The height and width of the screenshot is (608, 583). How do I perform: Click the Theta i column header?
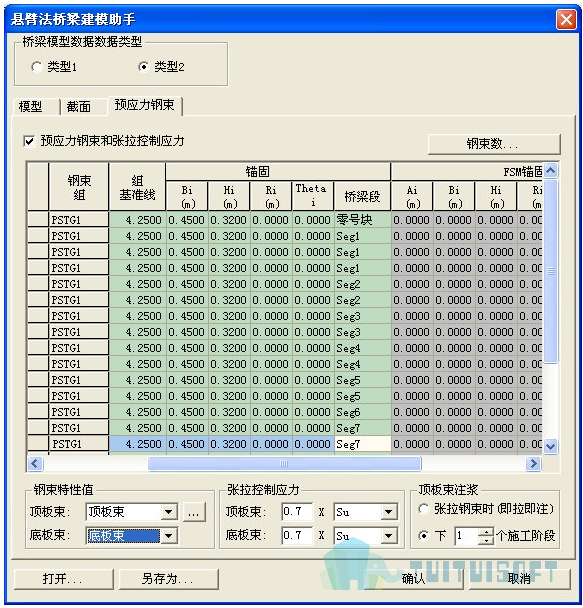(x=313, y=195)
